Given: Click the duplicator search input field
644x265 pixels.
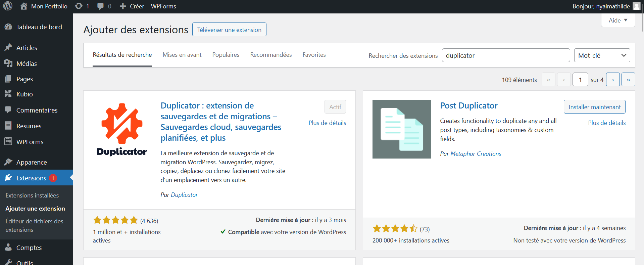Looking at the screenshot, I should pos(506,55).
